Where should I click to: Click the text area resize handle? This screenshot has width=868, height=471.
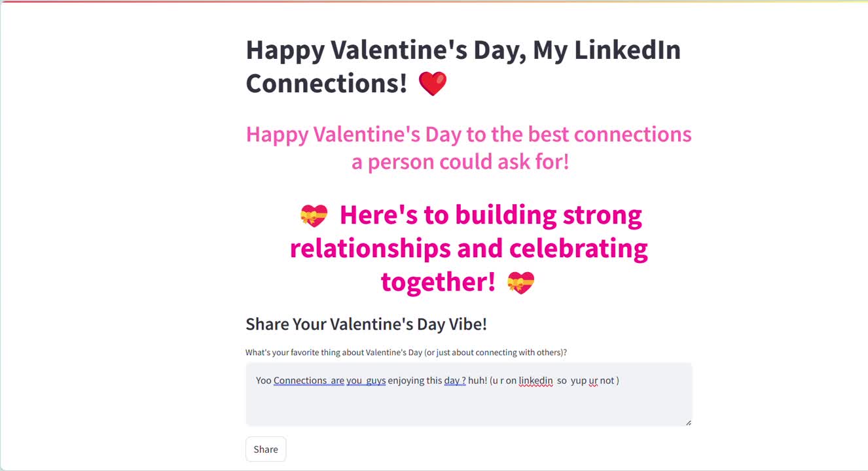[x=688, y=423]
